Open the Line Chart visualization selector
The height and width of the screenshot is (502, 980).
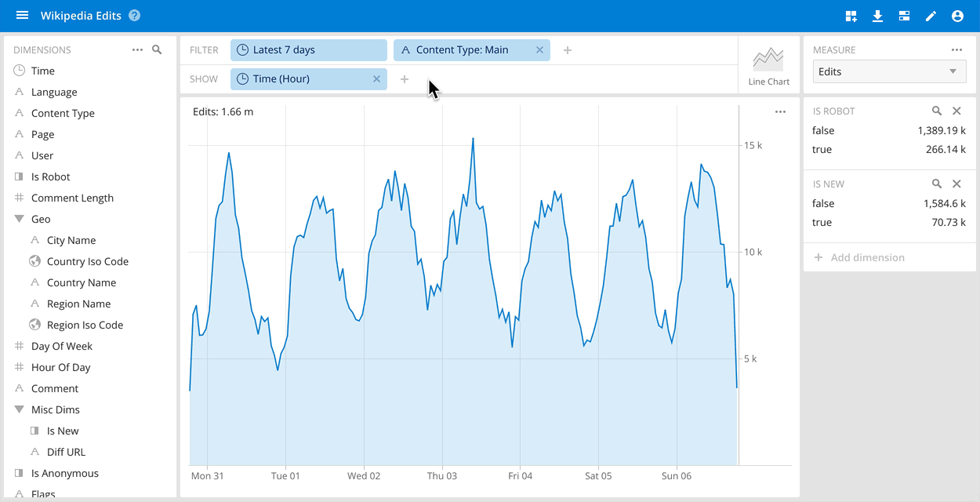[x=768, y=65]
